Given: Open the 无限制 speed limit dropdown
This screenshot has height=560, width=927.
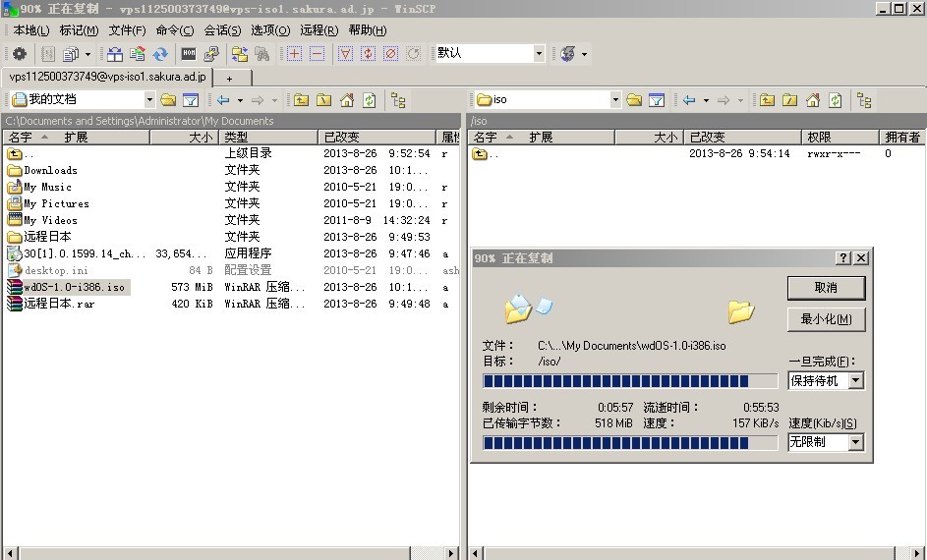Looking at the screenshot, I should (856, 441).
